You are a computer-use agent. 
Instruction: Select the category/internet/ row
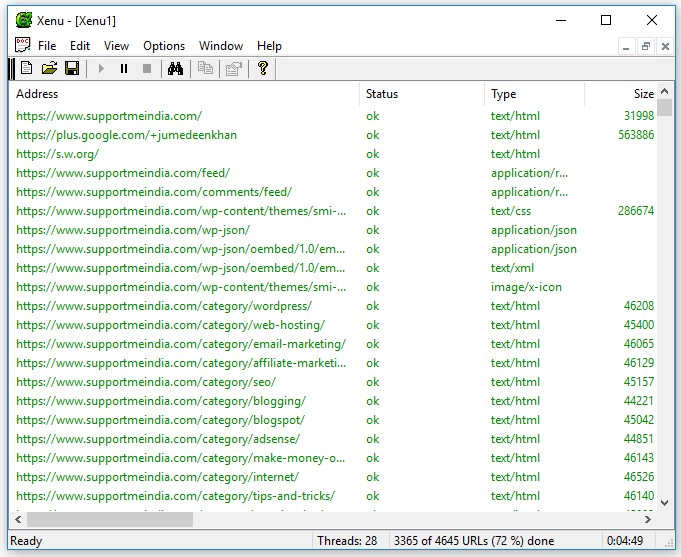(333, 477)
